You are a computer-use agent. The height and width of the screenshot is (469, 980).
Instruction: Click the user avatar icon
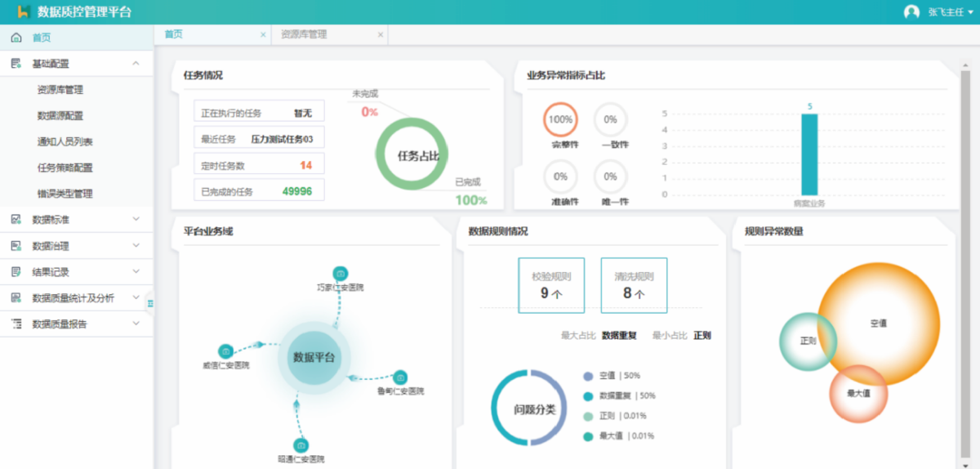[911, 12]
